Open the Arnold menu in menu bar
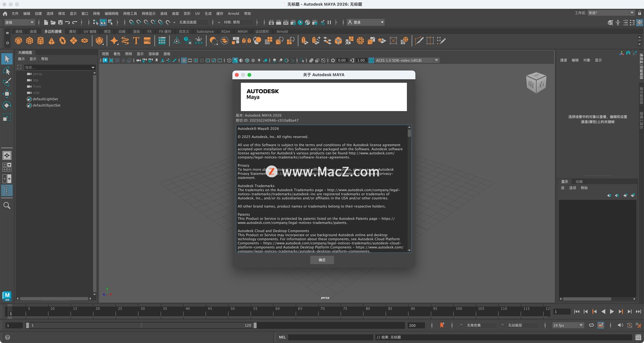Screen dimensions: 644x343 point(233,14)
